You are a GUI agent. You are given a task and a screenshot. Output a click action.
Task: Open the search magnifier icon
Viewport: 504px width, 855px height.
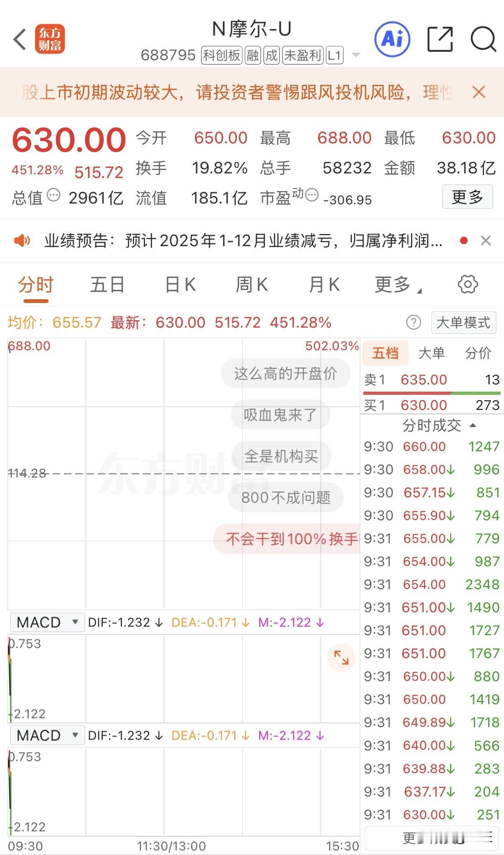click(483, 39)
